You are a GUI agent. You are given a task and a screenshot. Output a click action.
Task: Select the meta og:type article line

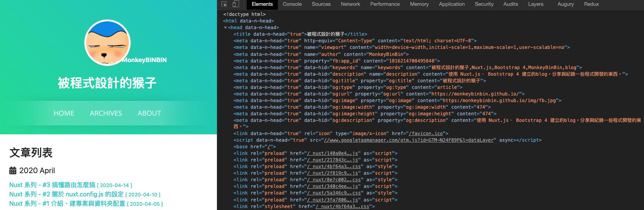[348, 87]
